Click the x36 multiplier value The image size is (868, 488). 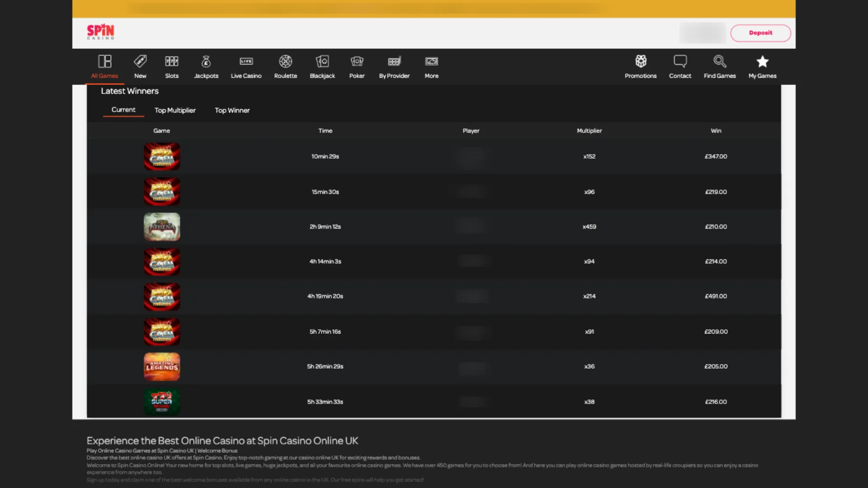(x=589, y=366)
